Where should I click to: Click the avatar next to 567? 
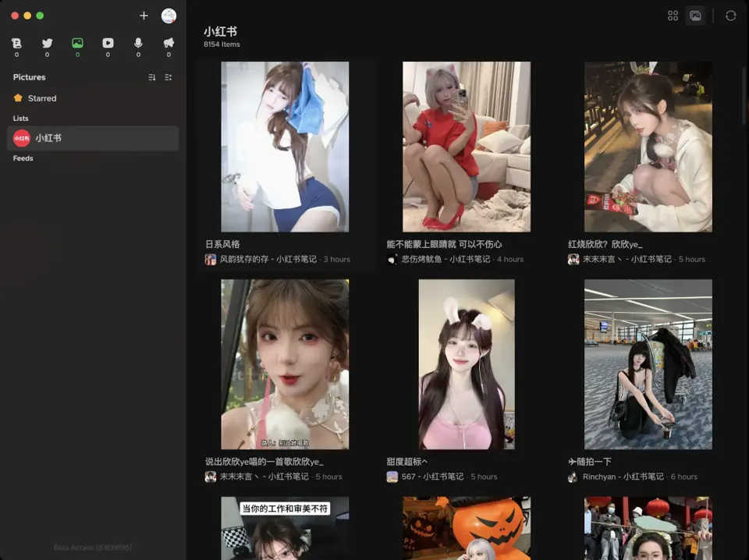392,477
